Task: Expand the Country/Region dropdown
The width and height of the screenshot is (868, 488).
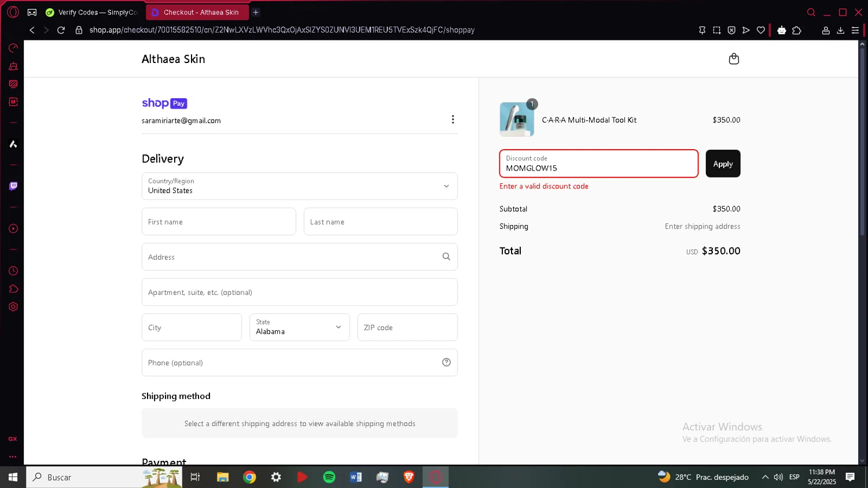Action: [x=300, y=186]
